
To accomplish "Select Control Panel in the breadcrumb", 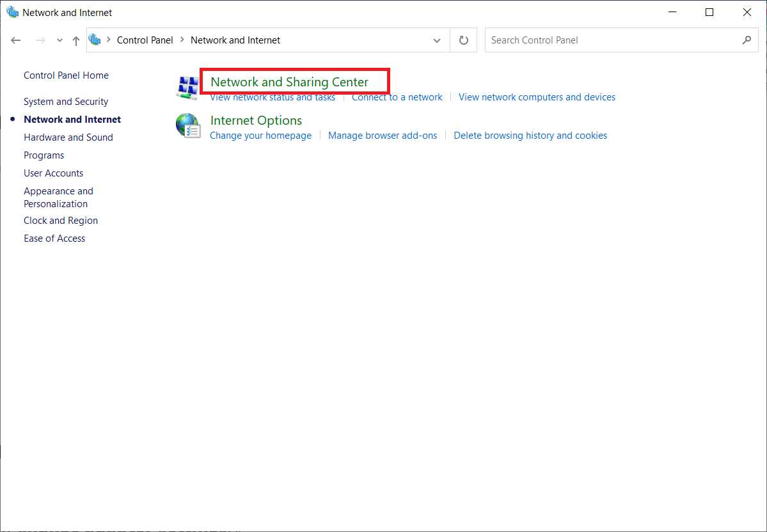I will coord(145,40).
